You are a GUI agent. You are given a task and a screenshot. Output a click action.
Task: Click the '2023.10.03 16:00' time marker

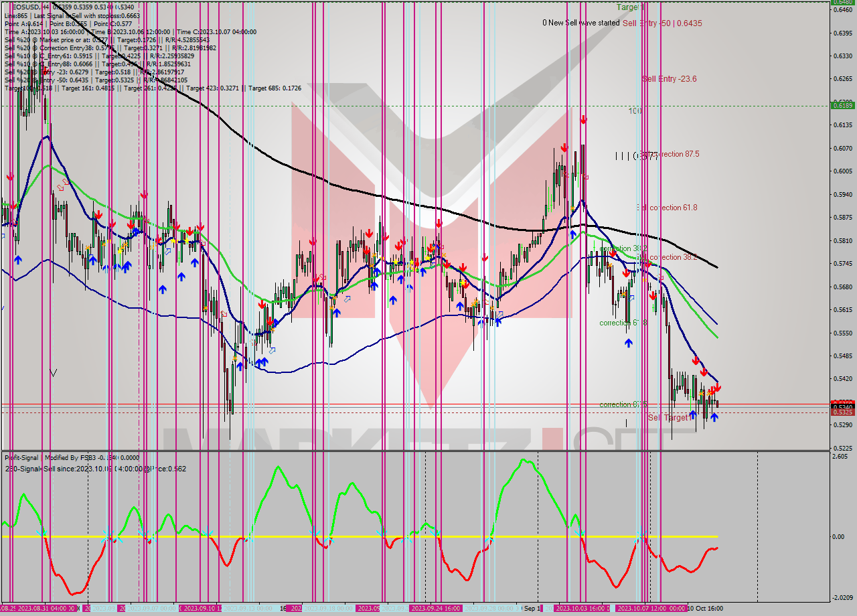click(x=581, y=608)
